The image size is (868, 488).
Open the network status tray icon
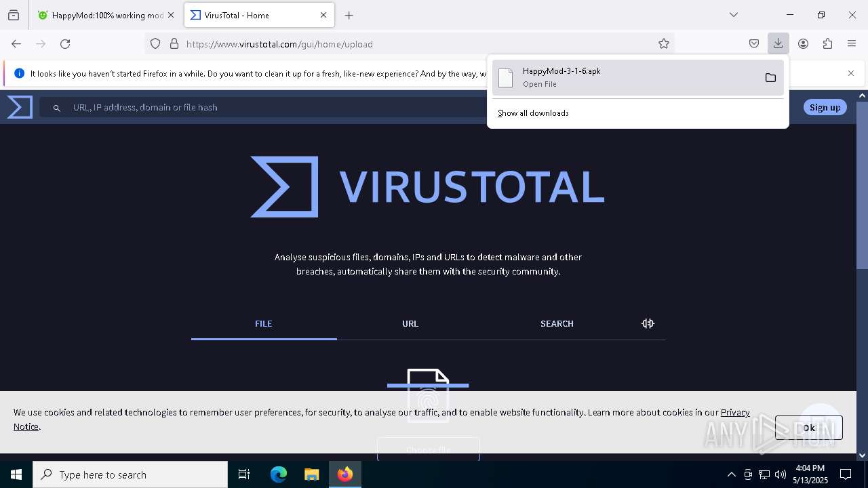tap(764, 474)
